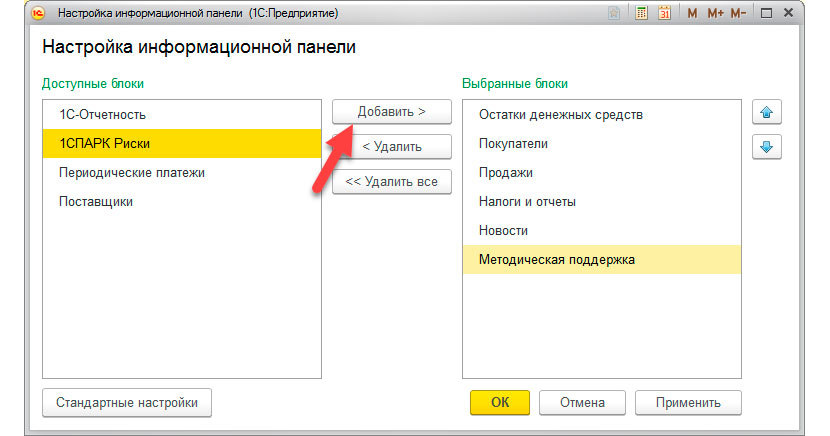Click the "Применить" button
Image resolution: width=830 pixels, height=436 pixels.
[x=688, y=402]
